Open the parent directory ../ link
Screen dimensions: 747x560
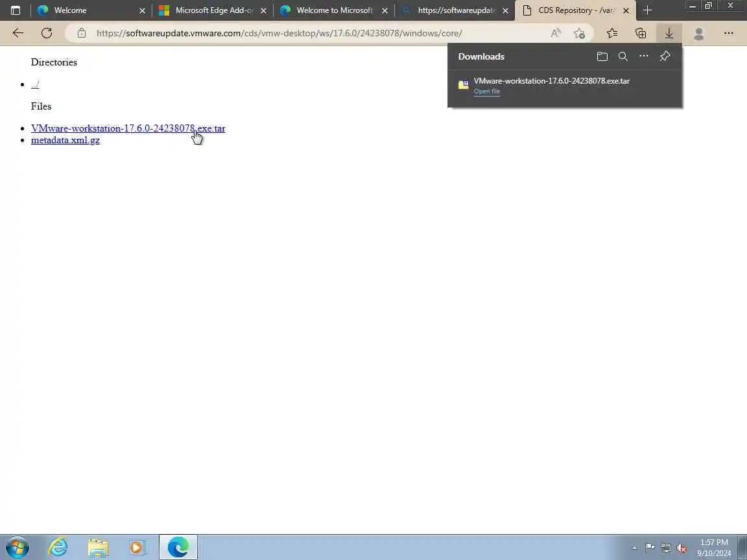35,84
